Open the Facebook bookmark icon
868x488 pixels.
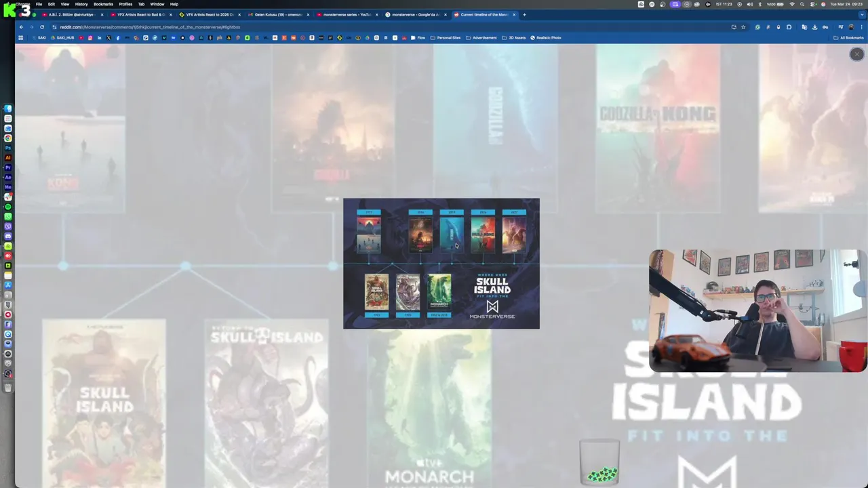pyautogui.click(x=117, y=38)
